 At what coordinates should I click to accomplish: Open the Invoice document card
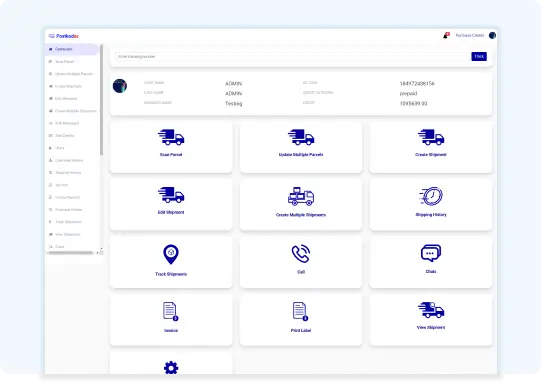171,319
